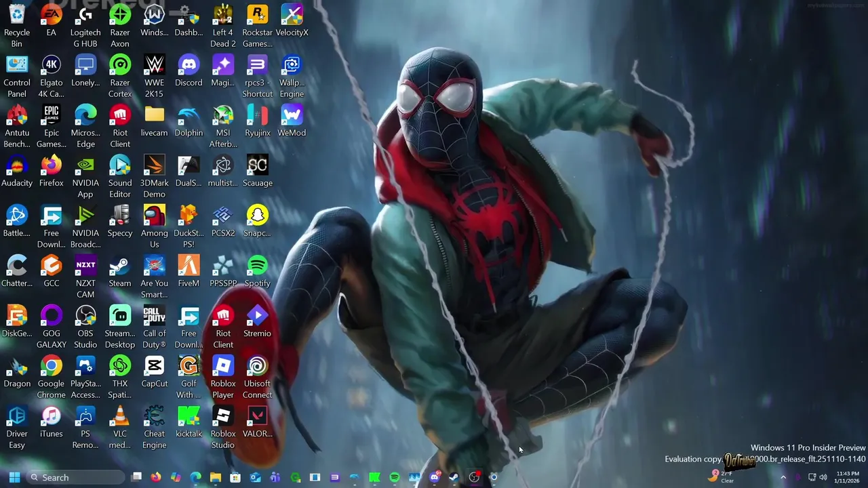This screenshot has width=868, height=488.
Task: Open Spotify desktop shortcut
Action: click(x=258, y=271)
